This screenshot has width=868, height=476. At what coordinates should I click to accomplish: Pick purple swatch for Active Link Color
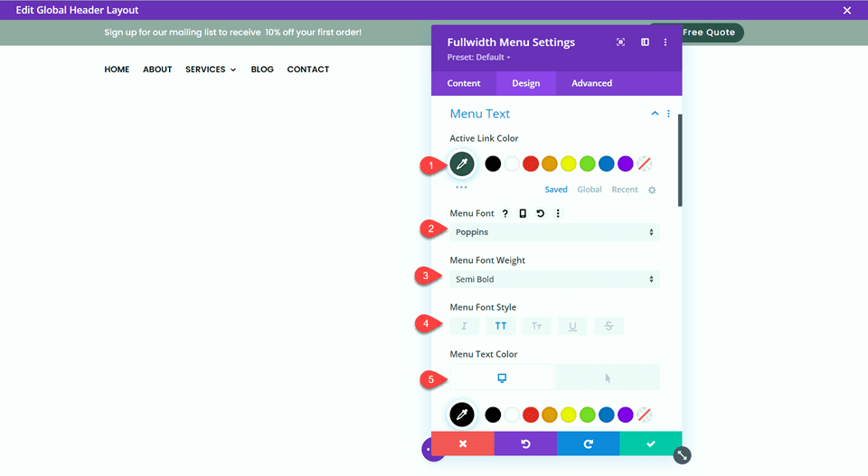[x=625, y=163]
